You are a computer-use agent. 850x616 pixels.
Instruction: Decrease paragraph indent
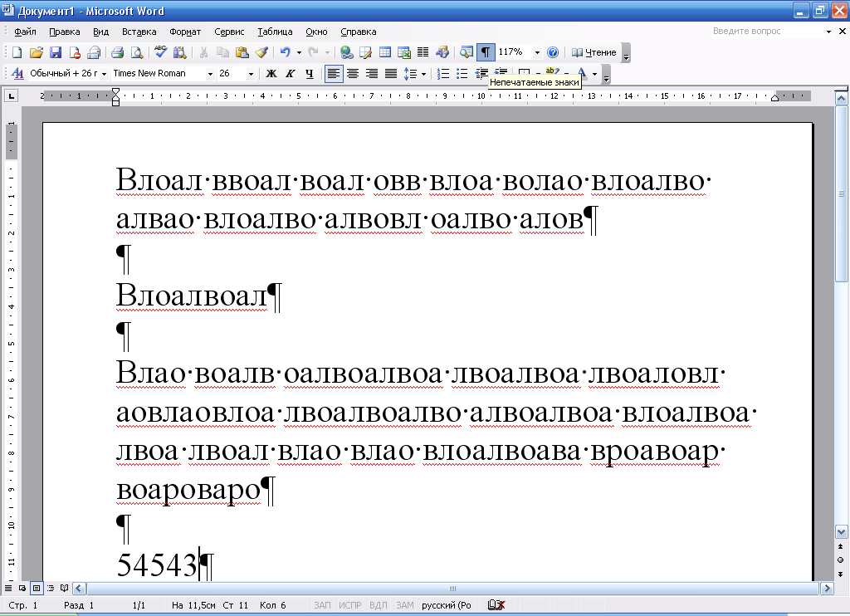click(481, 73)
